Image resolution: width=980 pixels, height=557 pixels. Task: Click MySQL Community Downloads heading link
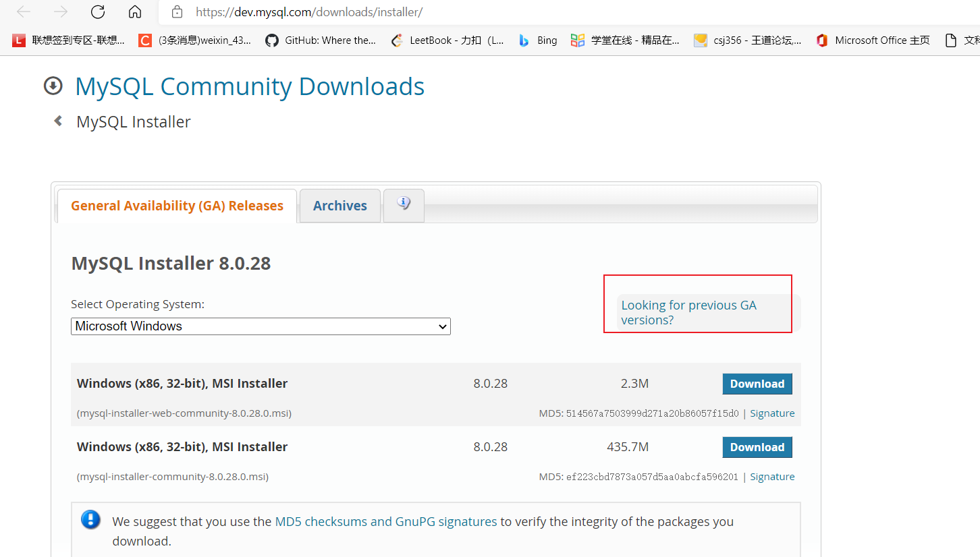coord(250,86)
